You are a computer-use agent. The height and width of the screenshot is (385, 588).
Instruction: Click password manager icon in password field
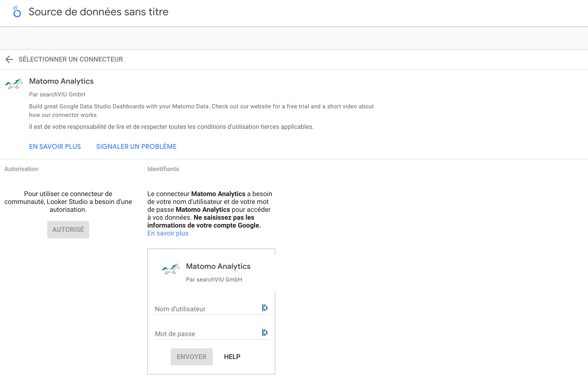coord(265,332)
